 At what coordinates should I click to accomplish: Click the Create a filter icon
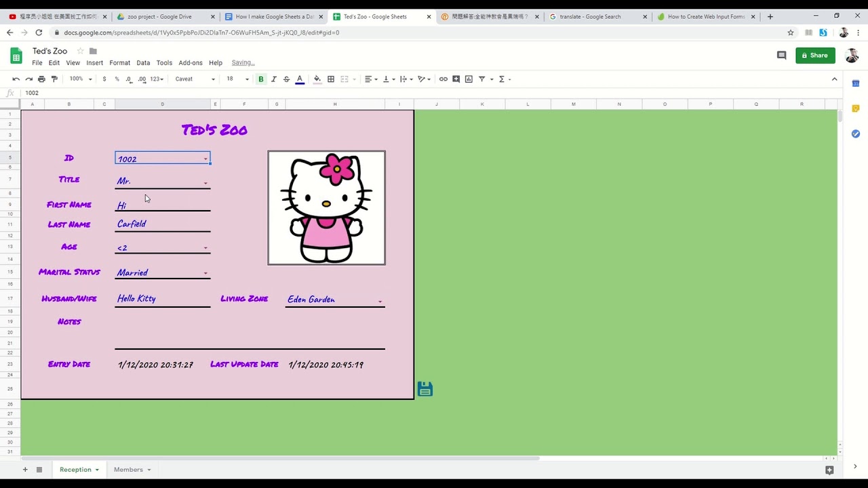pyautogui.click(x=482, y=79)
